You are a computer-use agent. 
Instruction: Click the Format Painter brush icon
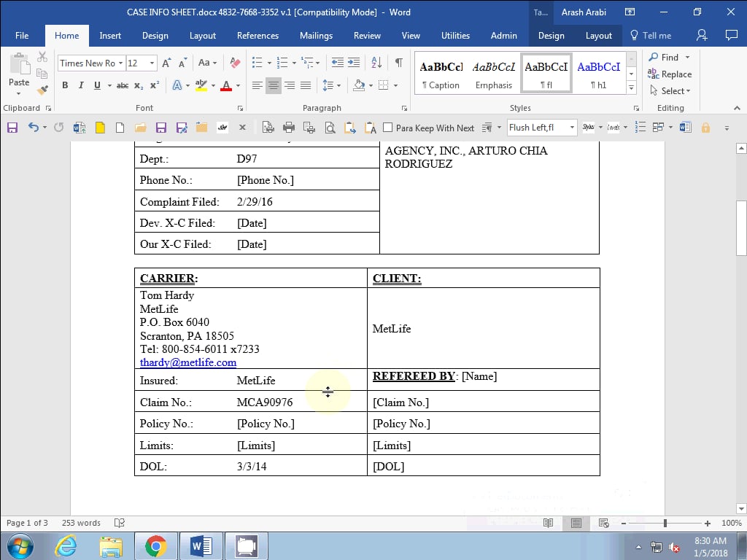pyautogui.click(x=42, y=90)
